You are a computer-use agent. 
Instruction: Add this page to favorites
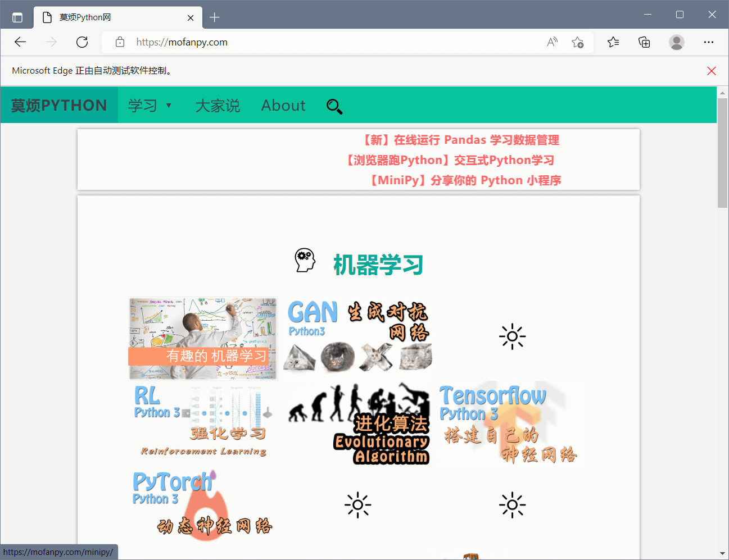577,42
